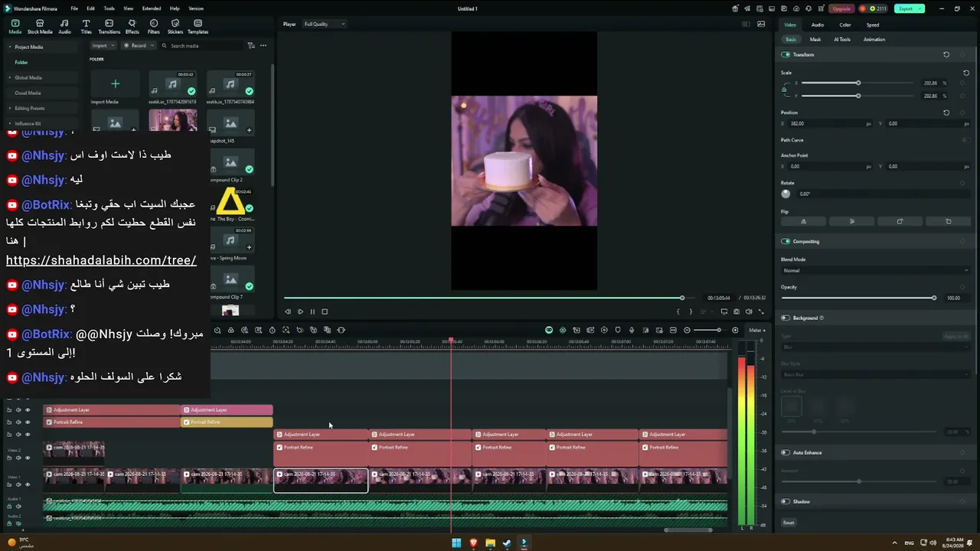Open the Audio library tab
Screen dimensions: 980x551
(64, 27)
